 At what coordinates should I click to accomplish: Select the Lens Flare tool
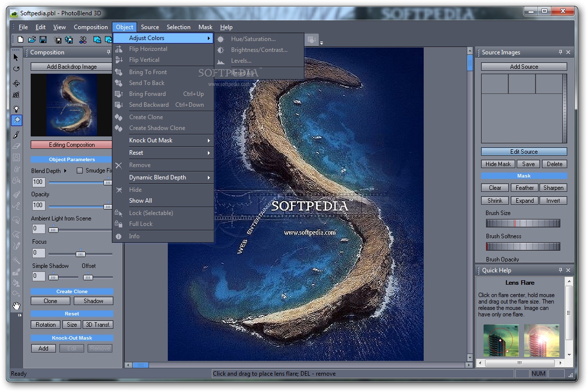[16, 120]
